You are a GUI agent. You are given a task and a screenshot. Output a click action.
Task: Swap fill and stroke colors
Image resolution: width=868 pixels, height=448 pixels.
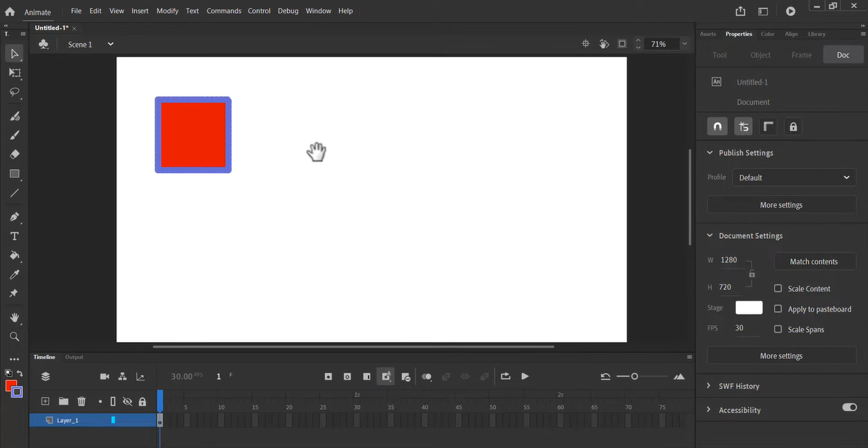20,373
